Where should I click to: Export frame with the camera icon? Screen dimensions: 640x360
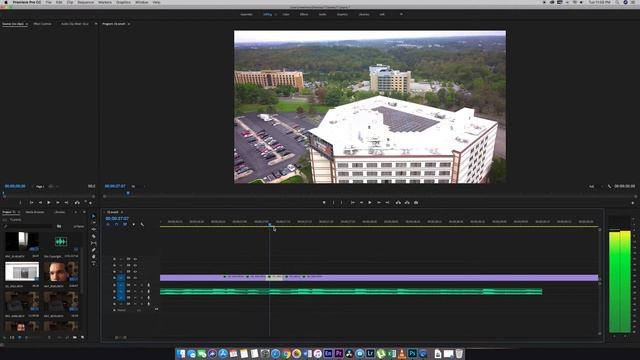pos(416,202)
